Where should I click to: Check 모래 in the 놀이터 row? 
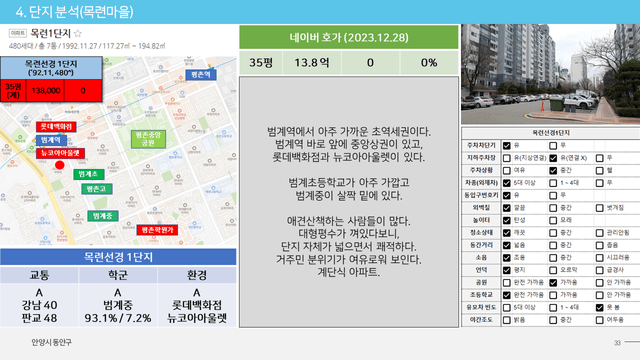[553, 220]
